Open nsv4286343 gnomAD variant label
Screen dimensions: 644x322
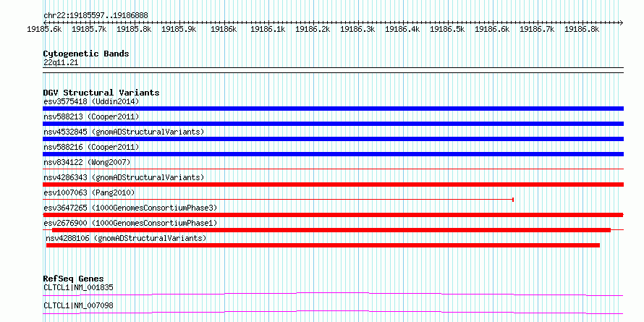click(124, 177)
